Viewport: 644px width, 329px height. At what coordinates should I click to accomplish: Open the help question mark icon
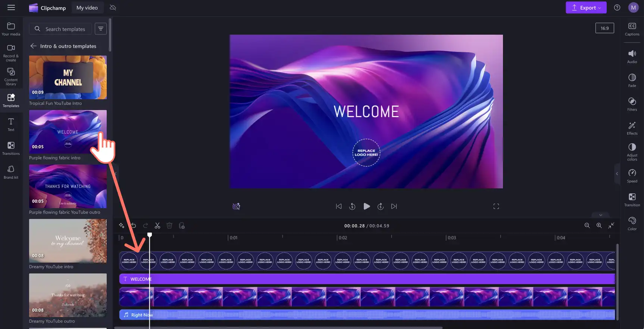coord(617,7)
